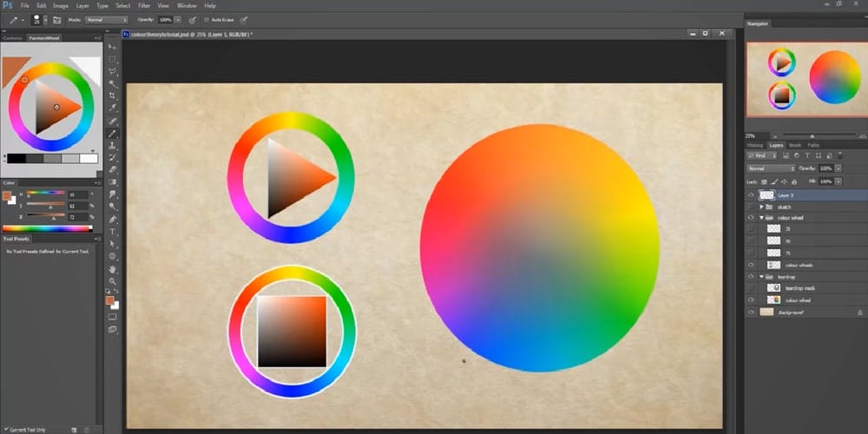Image resolution: width=868 pixels, height=434 pixels.
Task: Toggle pressure for opacity in the options bar
Action: click(x=192, y=20)
